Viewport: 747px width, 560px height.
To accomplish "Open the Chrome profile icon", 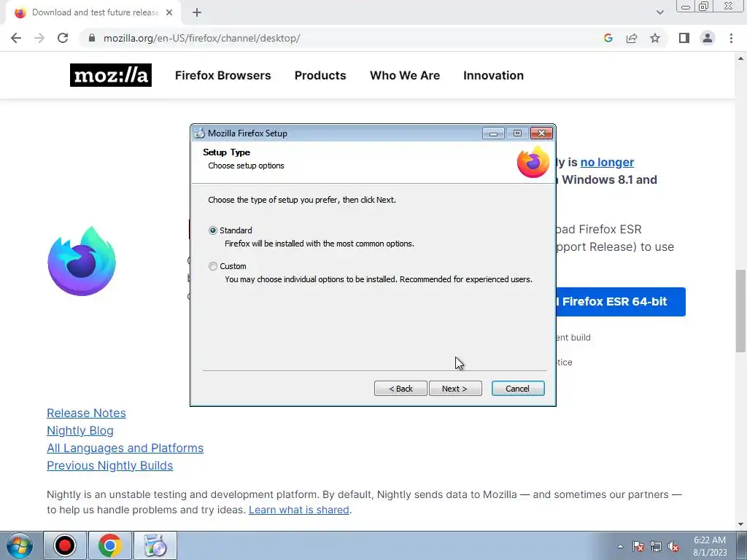I will 708,38.
